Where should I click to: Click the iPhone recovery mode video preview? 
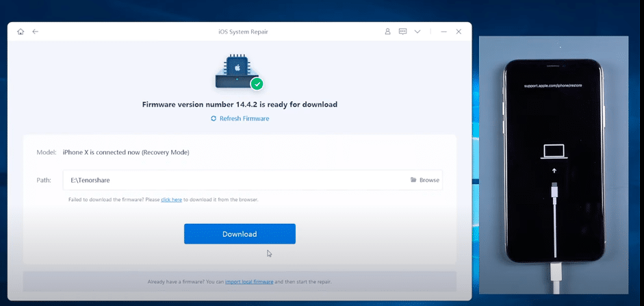pyautogui.click(x=553, y=164)
